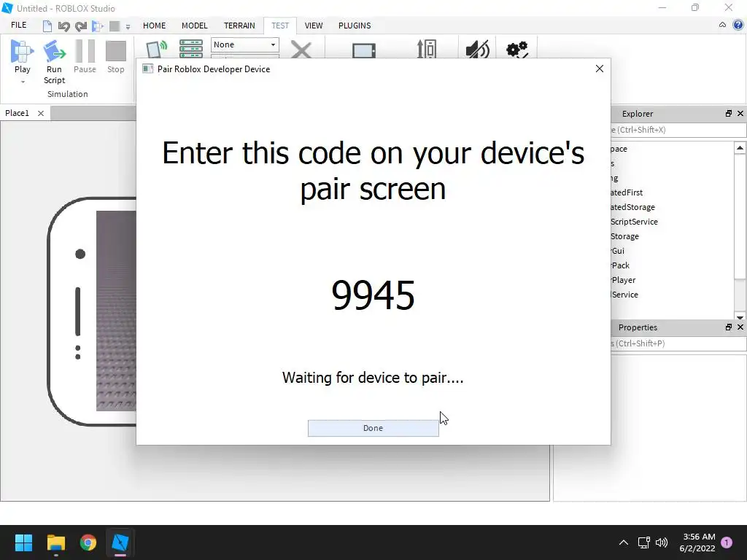This screenshot has height=560, width=747.
Task: Click the network icon in system tray
Action: (643, 542)
